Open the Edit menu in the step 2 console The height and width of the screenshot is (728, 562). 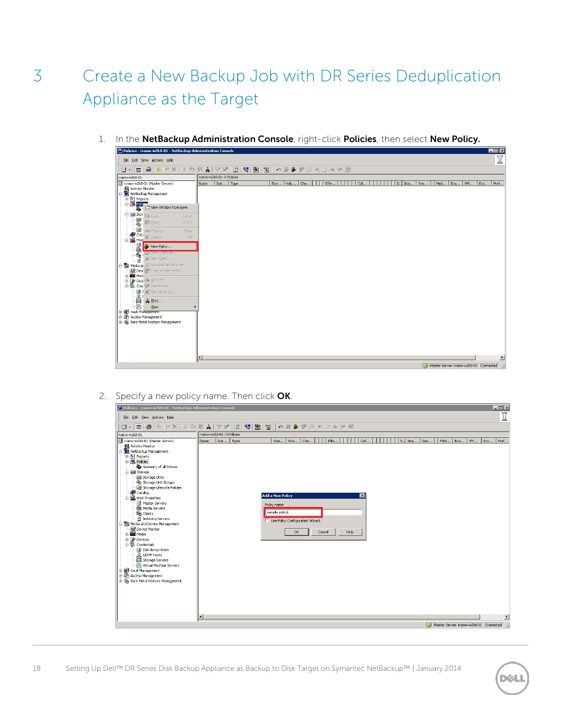(x=135, y=417)
